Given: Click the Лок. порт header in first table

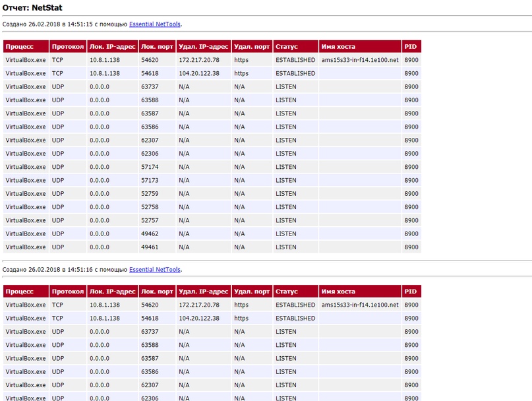Looking at the screenshot, I should pos(157,47).
